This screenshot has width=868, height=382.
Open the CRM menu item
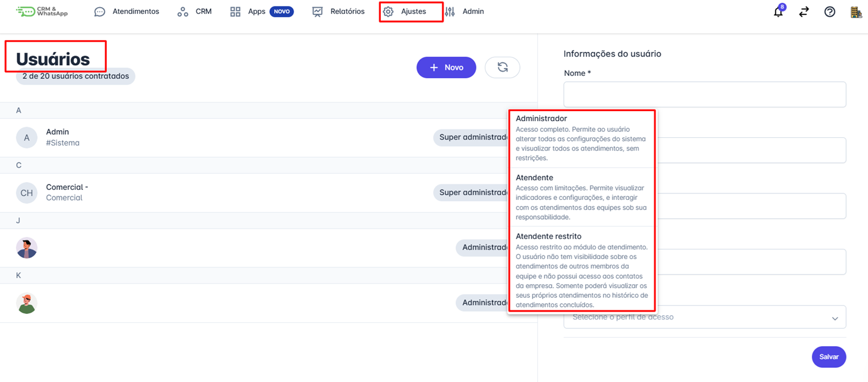click(195, 11)
